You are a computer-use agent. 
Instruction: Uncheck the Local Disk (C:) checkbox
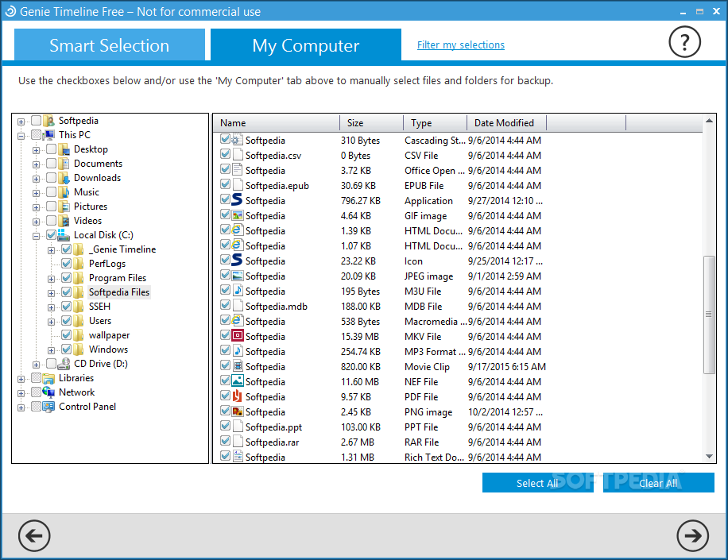[51, 235]
